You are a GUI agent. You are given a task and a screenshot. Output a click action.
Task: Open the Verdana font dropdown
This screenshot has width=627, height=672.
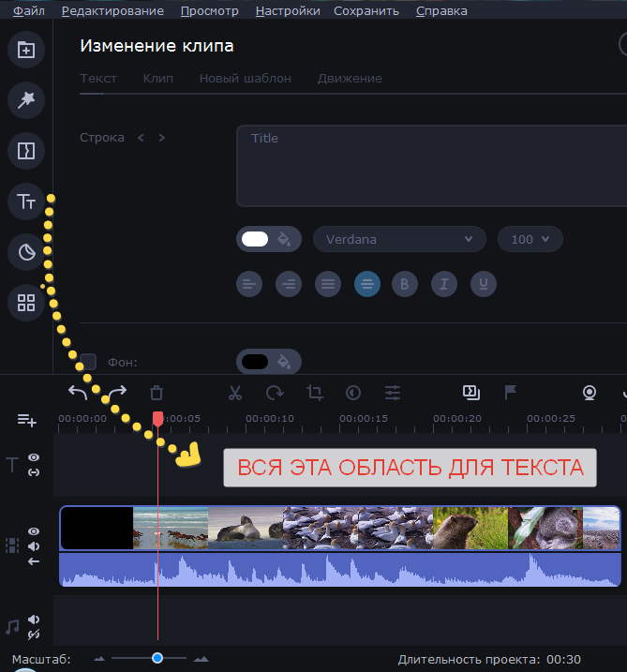click(x=399, y=239)
